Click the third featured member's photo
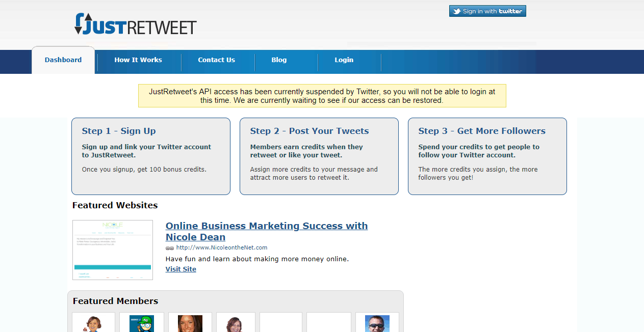 (190, 323)
